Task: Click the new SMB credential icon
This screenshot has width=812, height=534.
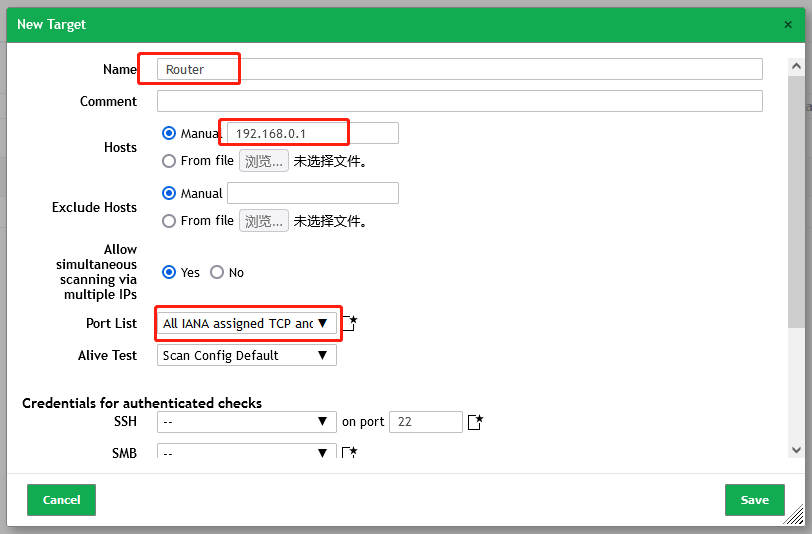Action: tap(350, 453)
